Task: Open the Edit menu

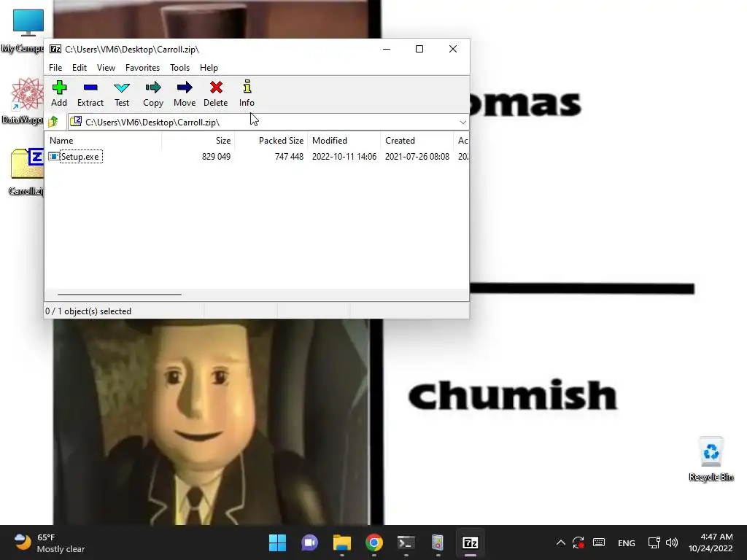Action: click(79, 68)
